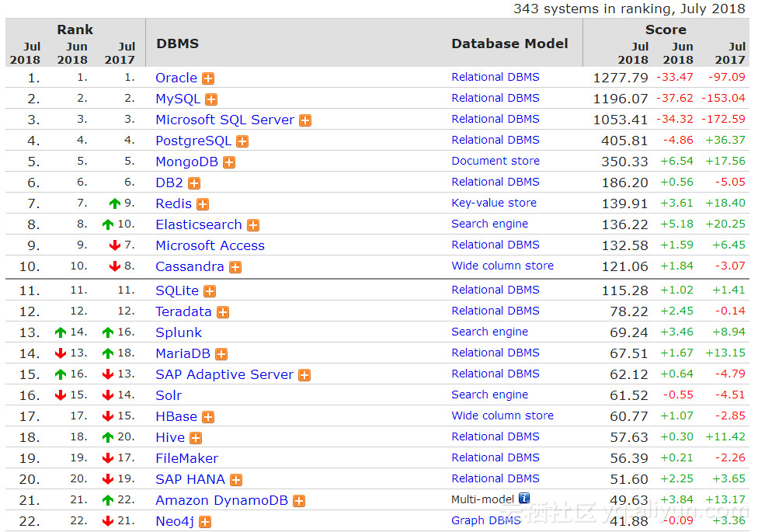Image resolution: width=758 pixels, height=532 pixels.
Task: Open the MariaDB link
Action: coord(183,354)
